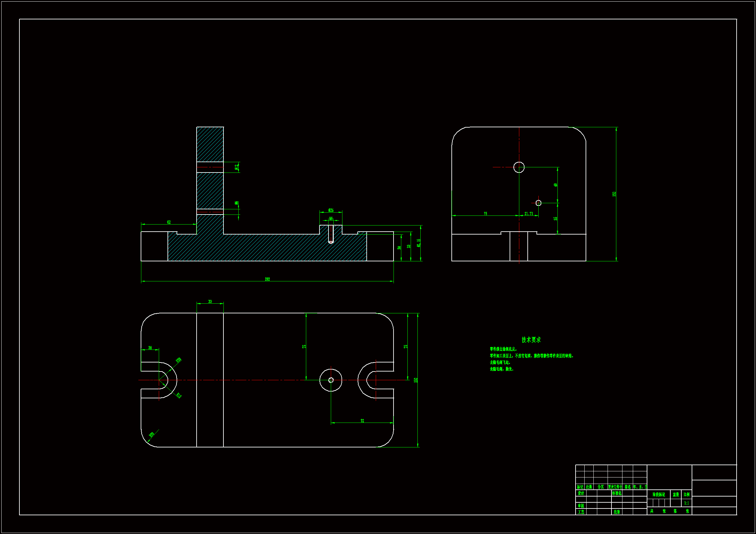The width and height of the screenshot is (756, 534).
Task: Select the 批准 label in title block
Action: pyautogui.click(x=617, y=512)
